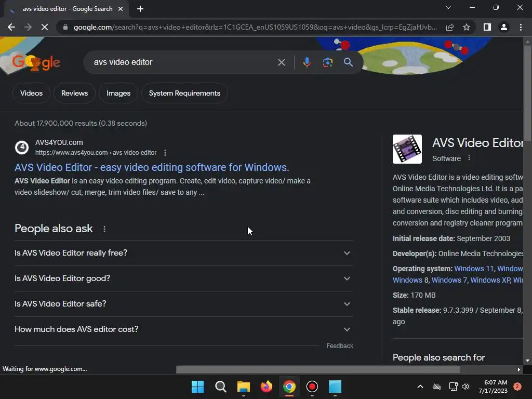Click the scroll down arrow

(x=528, y=361)
